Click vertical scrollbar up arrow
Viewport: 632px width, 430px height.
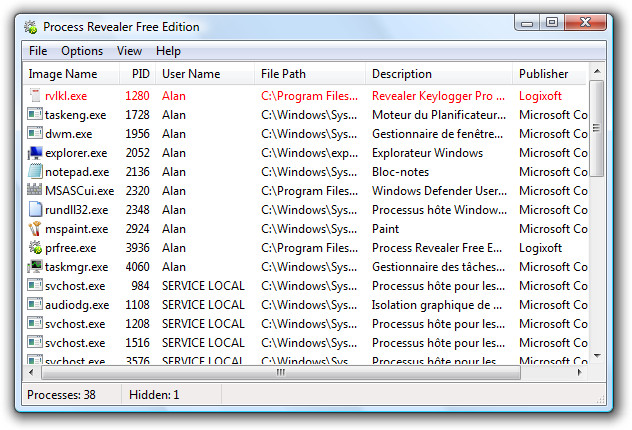[597, 71]
